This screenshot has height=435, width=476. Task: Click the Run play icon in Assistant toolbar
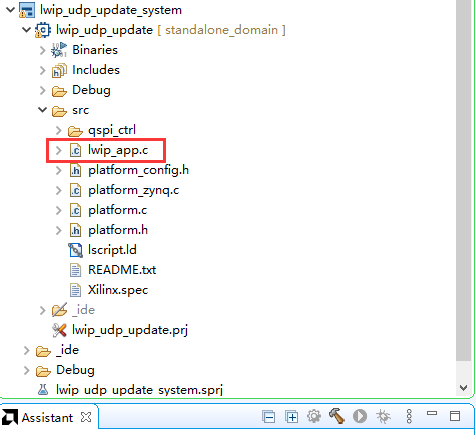click(360, 416)
